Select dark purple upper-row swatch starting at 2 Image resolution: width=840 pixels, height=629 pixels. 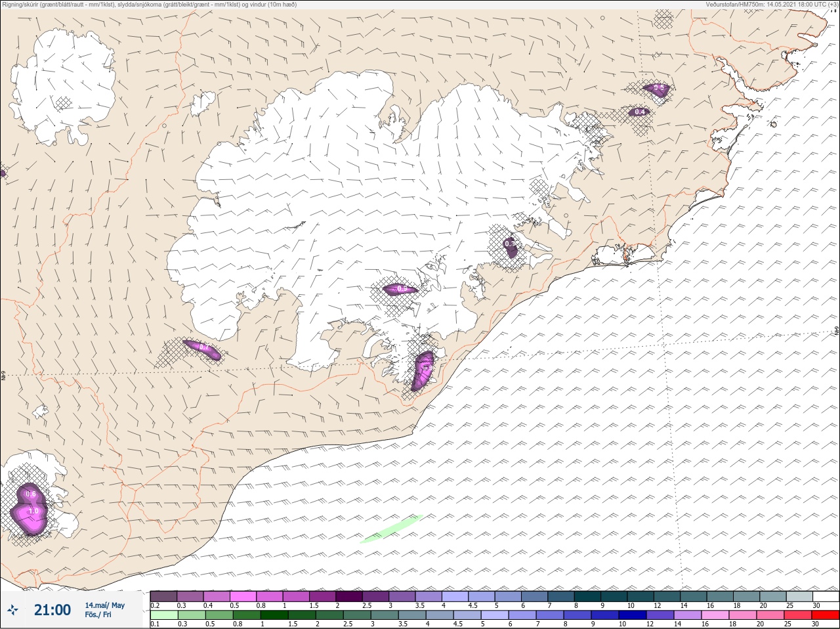click(349, 596)
